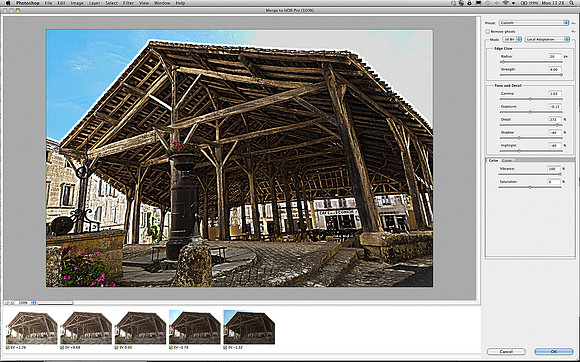
Task: Click the Exposure value field
Action: click(x=554, y=106)
